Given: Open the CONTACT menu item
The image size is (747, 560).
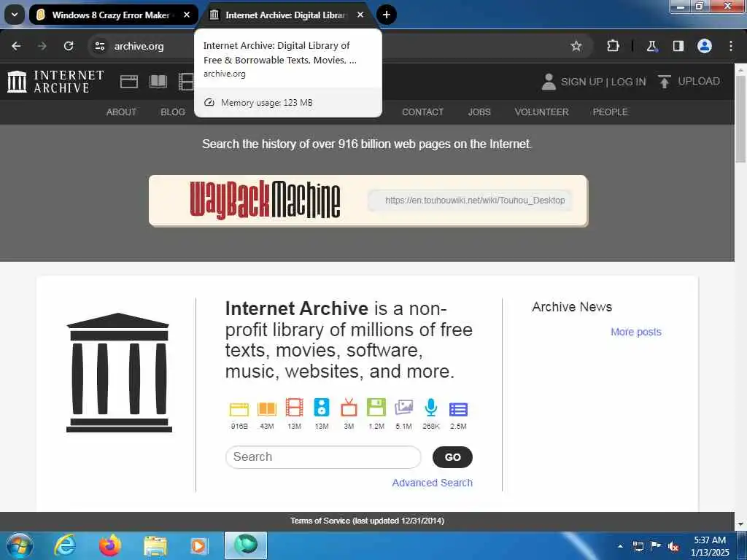Looking at the screenshot, I should coord(422,112).
